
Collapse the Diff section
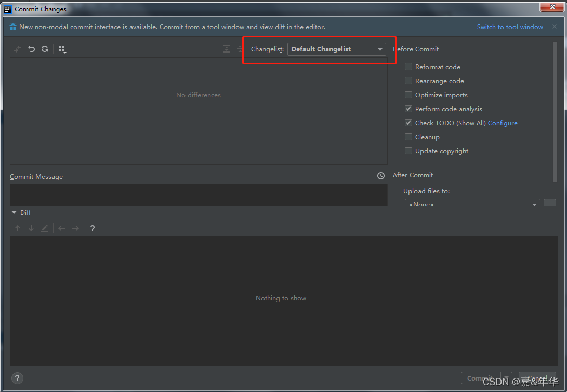(14, 212)
